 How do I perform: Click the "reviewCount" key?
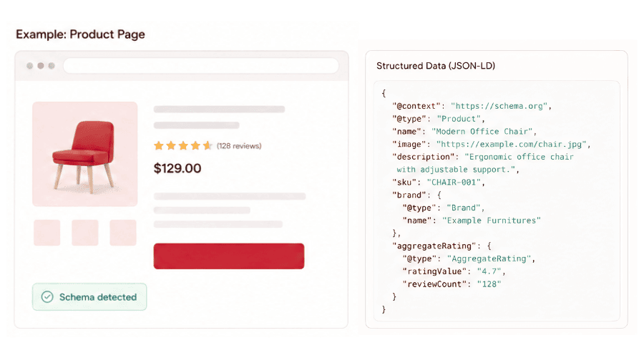[x=436, y=284]
